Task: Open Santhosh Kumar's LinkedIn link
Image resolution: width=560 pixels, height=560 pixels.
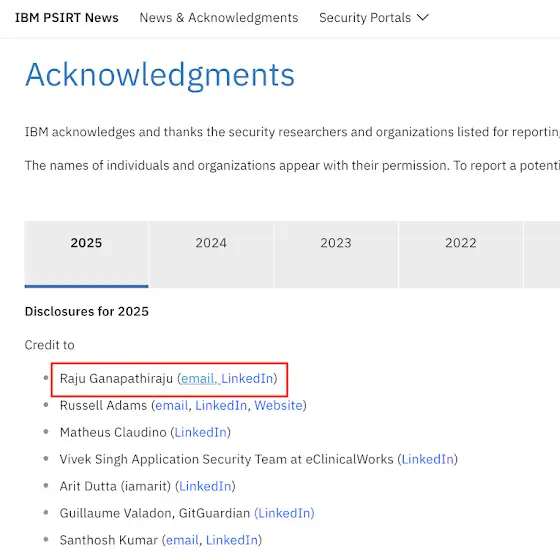Action: point(232,540)
